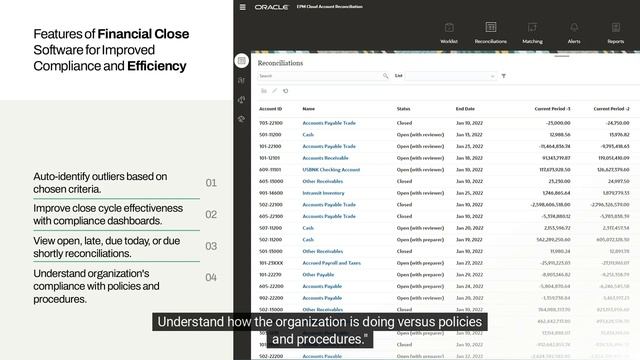
Task: Open the hamburger navigator menu
Action: click(x=242, y=7)
